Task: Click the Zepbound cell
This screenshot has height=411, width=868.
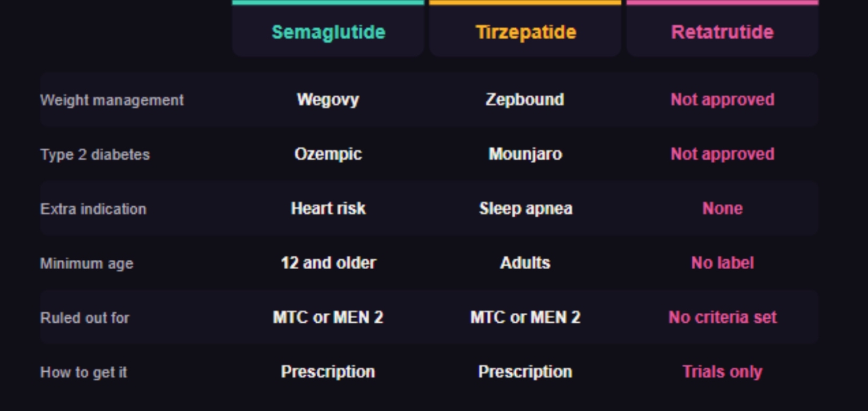Action: [x=525, y=99]
